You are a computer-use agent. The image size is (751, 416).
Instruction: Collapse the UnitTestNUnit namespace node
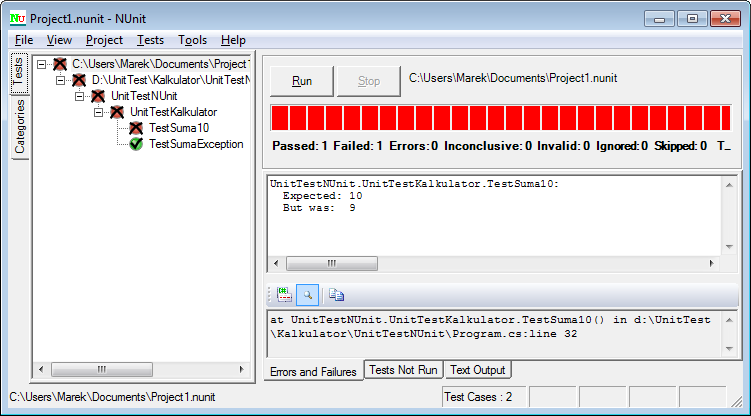[80, 96]
